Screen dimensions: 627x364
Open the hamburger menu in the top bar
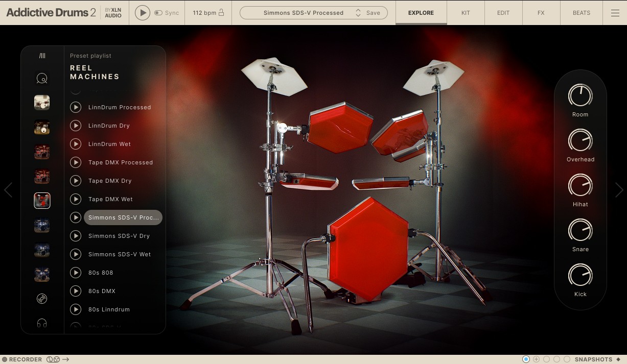click(615, 13)
